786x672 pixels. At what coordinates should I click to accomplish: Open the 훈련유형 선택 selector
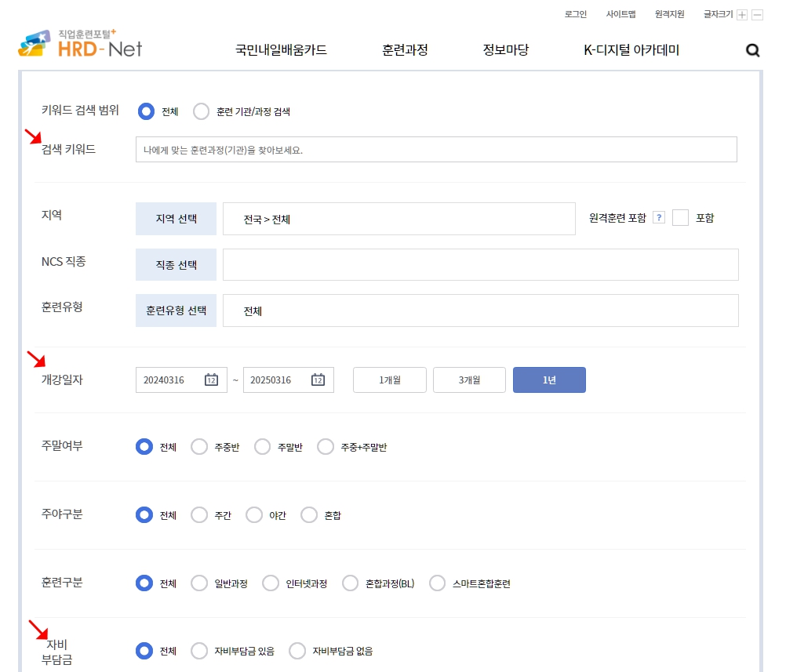[175, 311]
